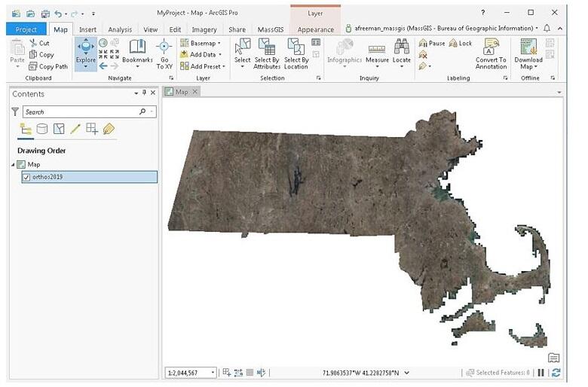Open the Imagery ribbon tab
Viewport: 588px width, 387px height.
203,29
